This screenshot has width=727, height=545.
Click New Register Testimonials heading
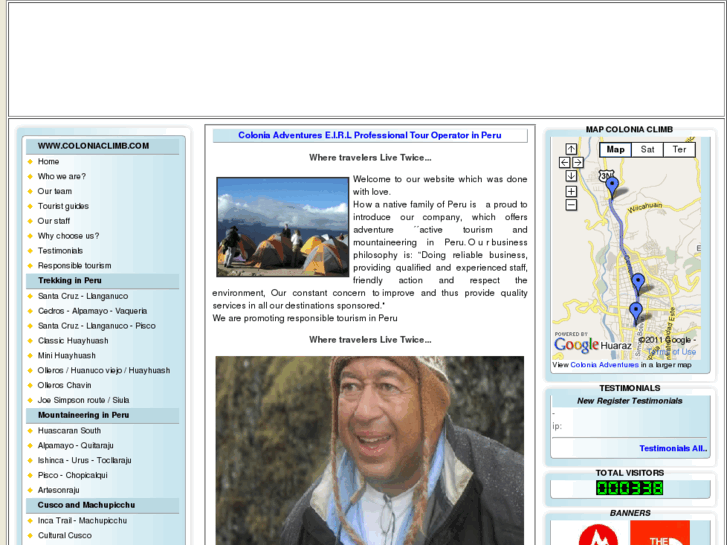click(630, 401)
